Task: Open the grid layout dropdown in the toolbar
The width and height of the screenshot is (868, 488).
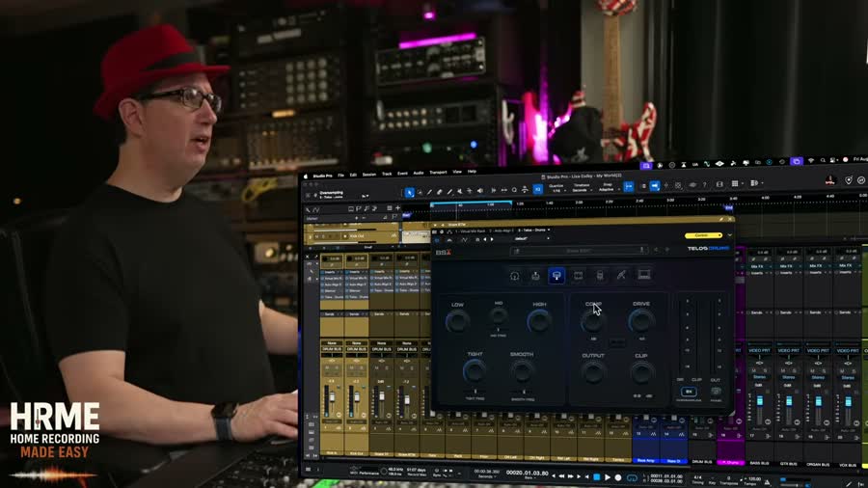Action: click(736, 183)
